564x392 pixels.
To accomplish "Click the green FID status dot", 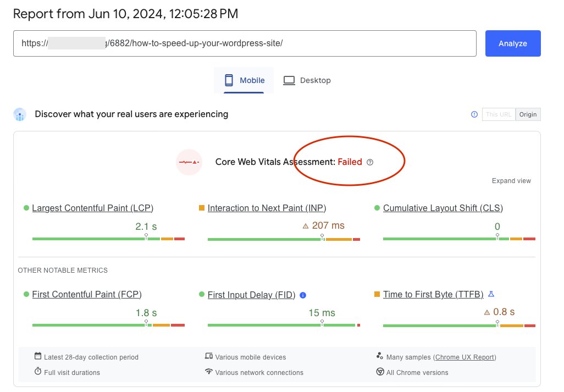I will [x=201, y=294].
